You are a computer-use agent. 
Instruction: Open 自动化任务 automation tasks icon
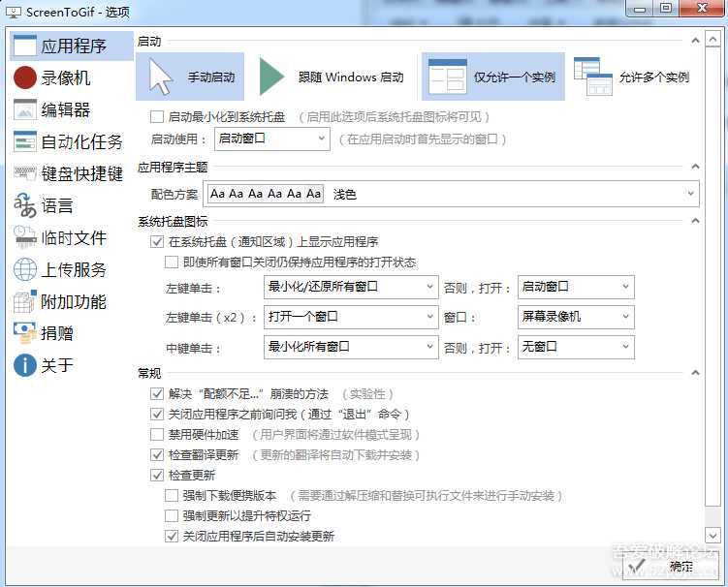pyautogui.click(x=25, y=141)
